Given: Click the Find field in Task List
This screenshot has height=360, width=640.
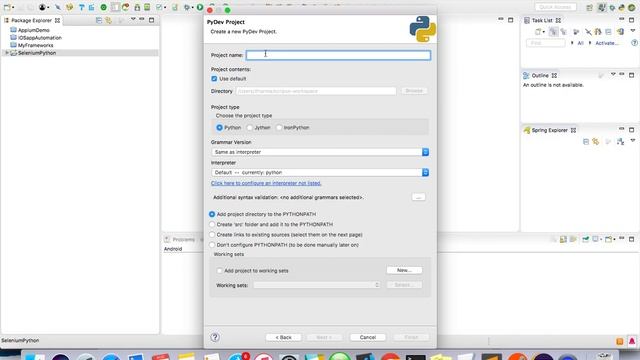Looking at the screenshot, I should coord(545,43).
